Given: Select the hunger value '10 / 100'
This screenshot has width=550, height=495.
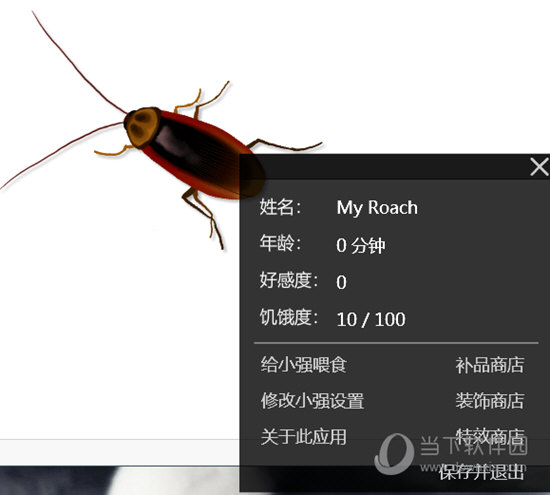Looking at the screenshot, I should (x=371, y=319).
